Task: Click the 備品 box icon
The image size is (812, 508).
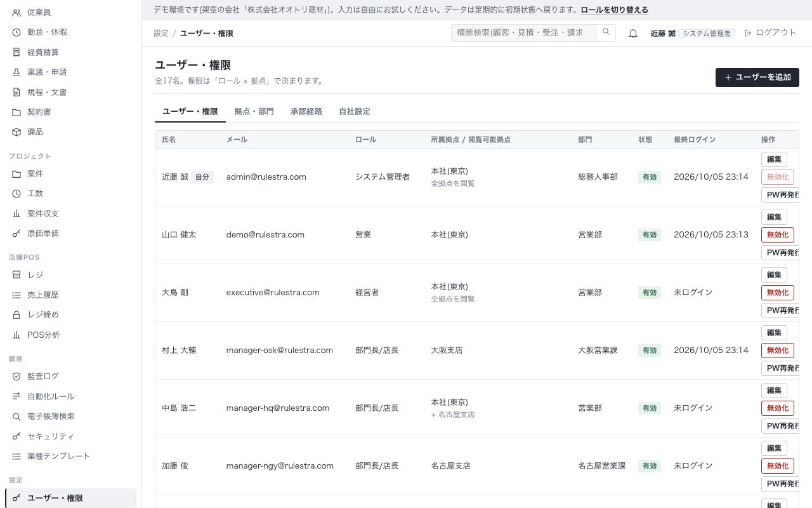Action: (16, 131)
